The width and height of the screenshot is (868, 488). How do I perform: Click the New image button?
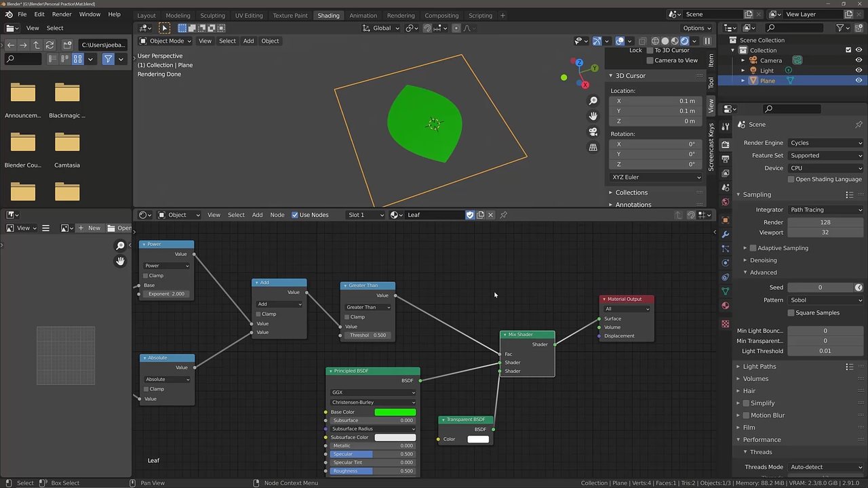click(x=89, y=228)
